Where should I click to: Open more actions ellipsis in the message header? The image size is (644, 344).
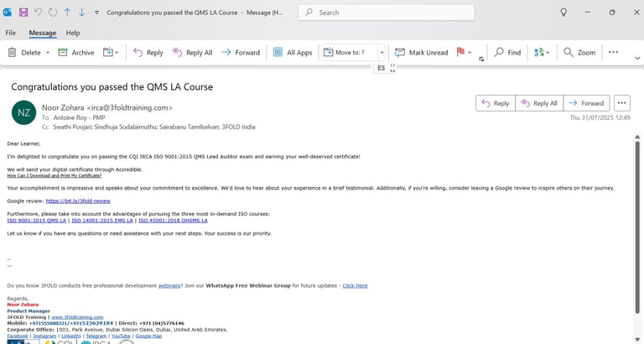coord(622,103)
